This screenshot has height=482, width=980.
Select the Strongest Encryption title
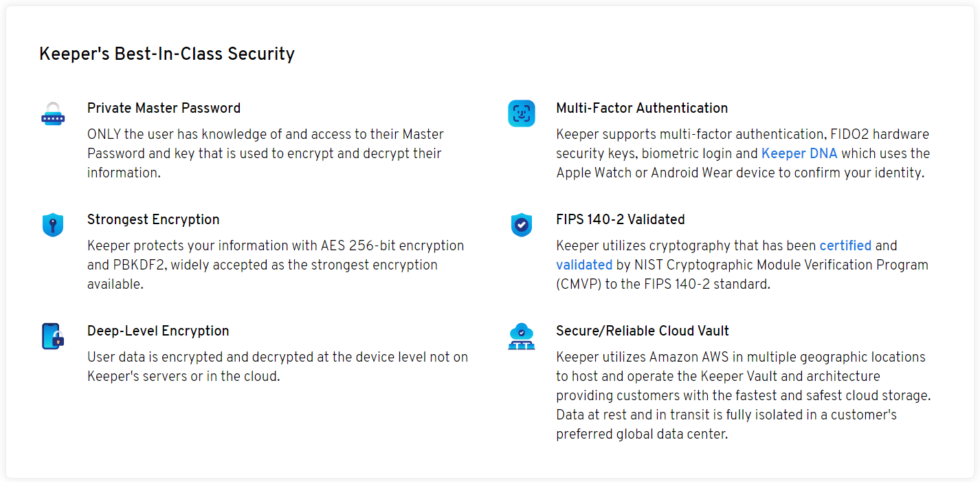[153, 219]
